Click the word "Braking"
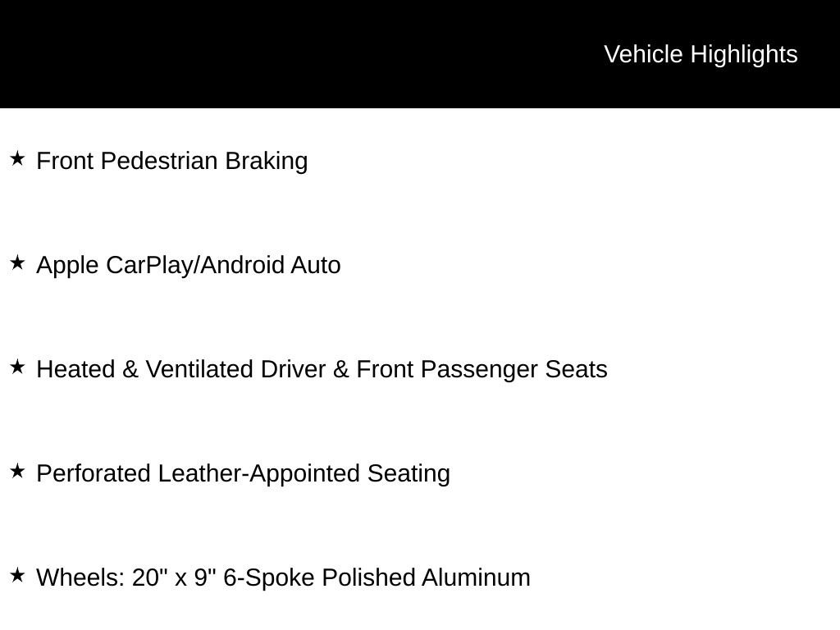This screenshot has width=840, height=630. [x=267, y=161]
